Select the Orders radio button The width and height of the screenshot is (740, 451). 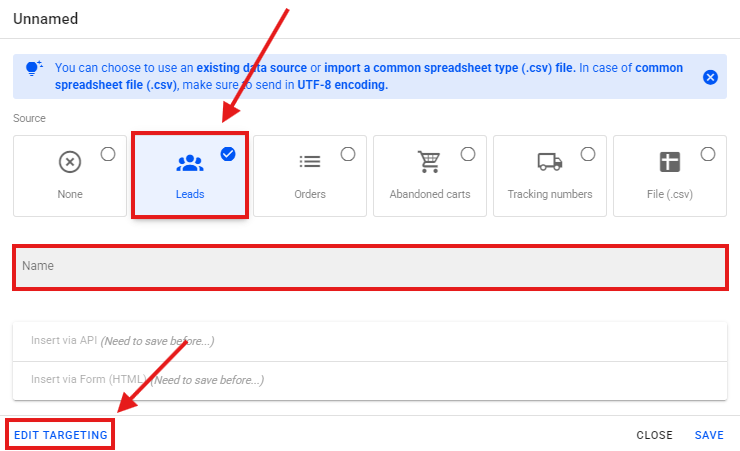[348, 154]
